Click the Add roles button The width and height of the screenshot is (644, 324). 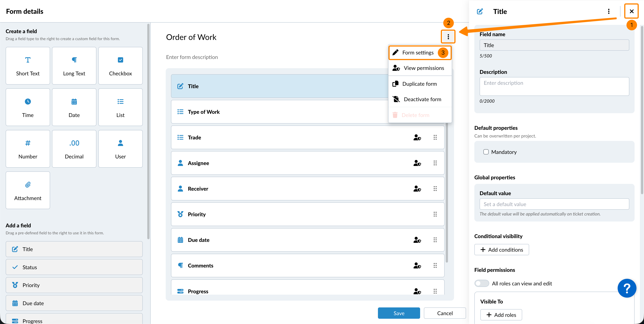coord(501,315)
